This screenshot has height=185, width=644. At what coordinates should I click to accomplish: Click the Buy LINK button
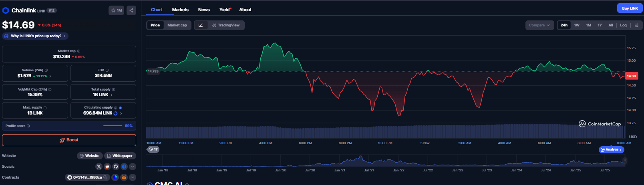point(630,8)
